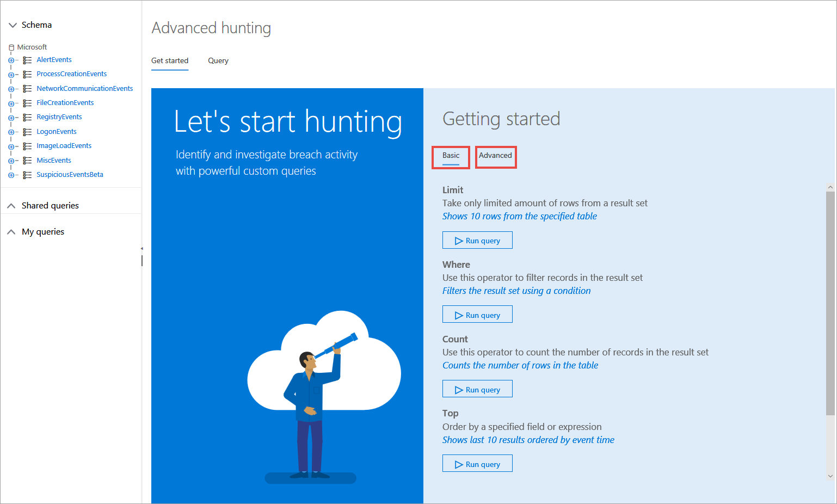Screen dimensions: 837x504
Task: Click the table icon beside MiscEvents
Action: pyautogui.click(x=27, y=161)
